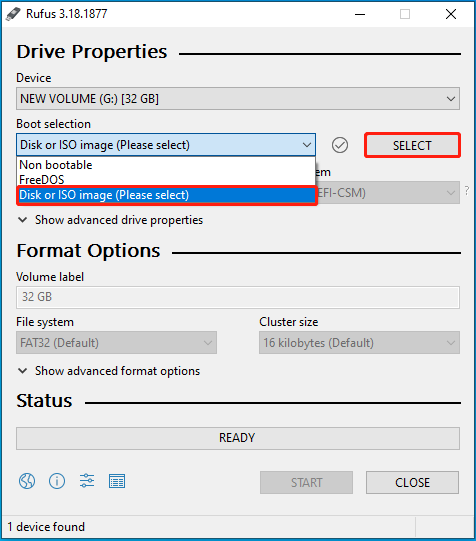476x541 pixels.
Task: Expand Show advanced drive properties
Action: click(110, 220)
